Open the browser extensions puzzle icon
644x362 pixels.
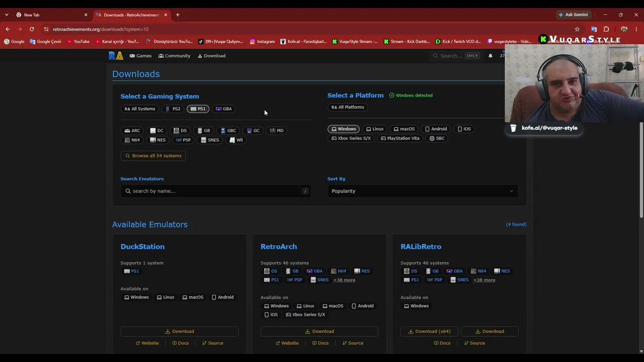click(x=606, y=29)
